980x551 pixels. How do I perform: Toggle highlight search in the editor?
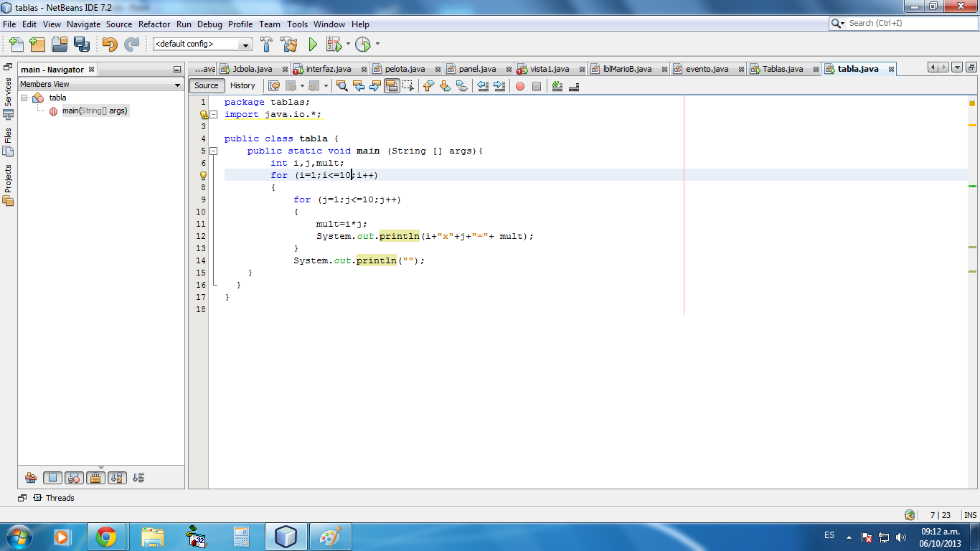[392, 85]
